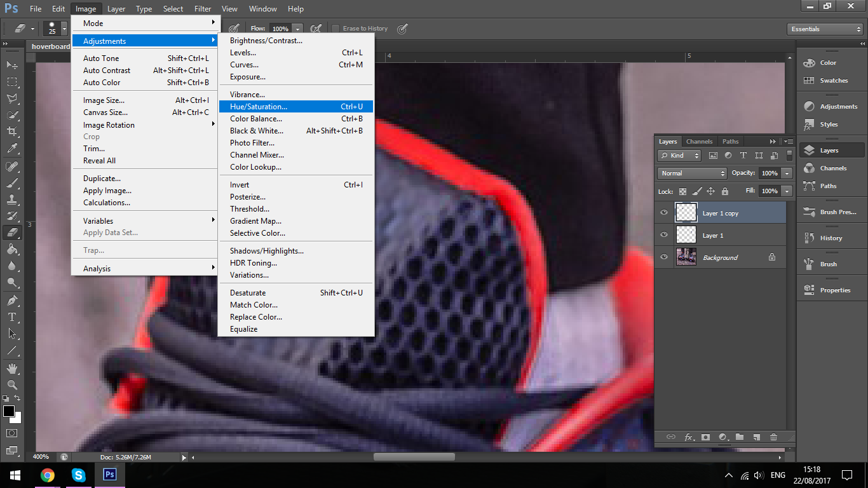Image resolution: width=868 pixels, height=488 pixels.
Task: Open the Swatches panel button
Action: pyautogui.click(x=831, y=81)
